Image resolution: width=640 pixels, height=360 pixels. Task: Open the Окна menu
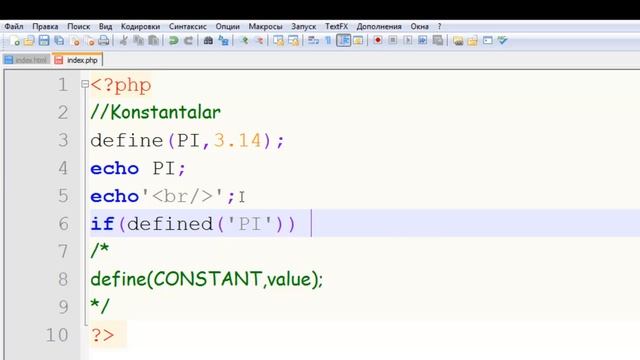(419, 27)
